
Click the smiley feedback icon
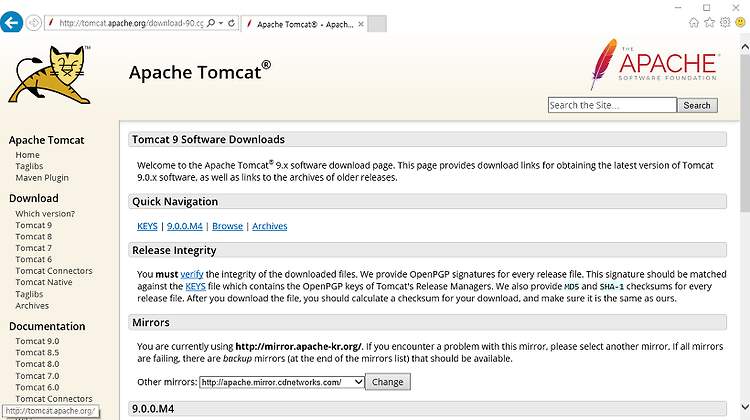[x=740, y=22]
